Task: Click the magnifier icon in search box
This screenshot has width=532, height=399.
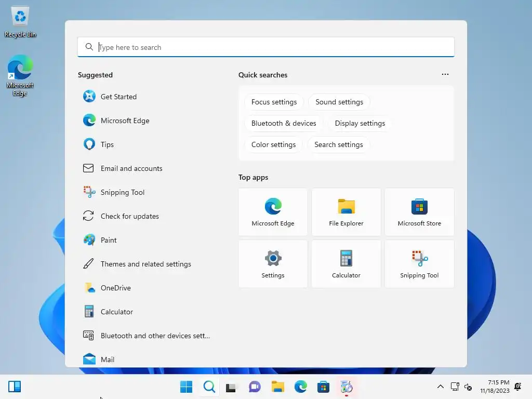Action: (x=89, y=47)
